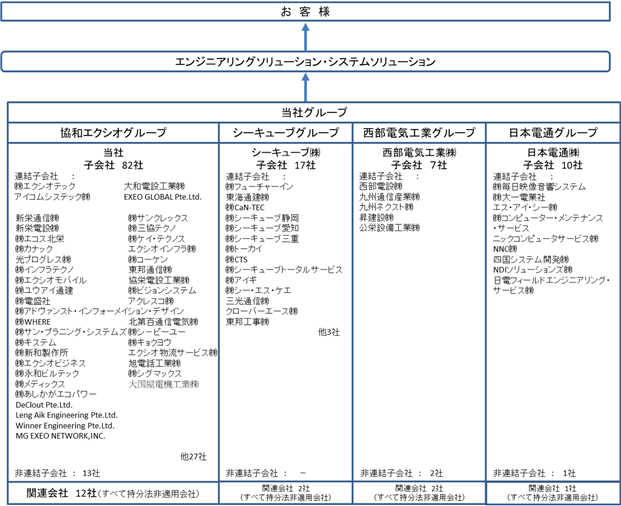The height and width of the screenshot is (506, 621).
Task: Select 新栄通信㈱ entry
Action: point(37,218)
